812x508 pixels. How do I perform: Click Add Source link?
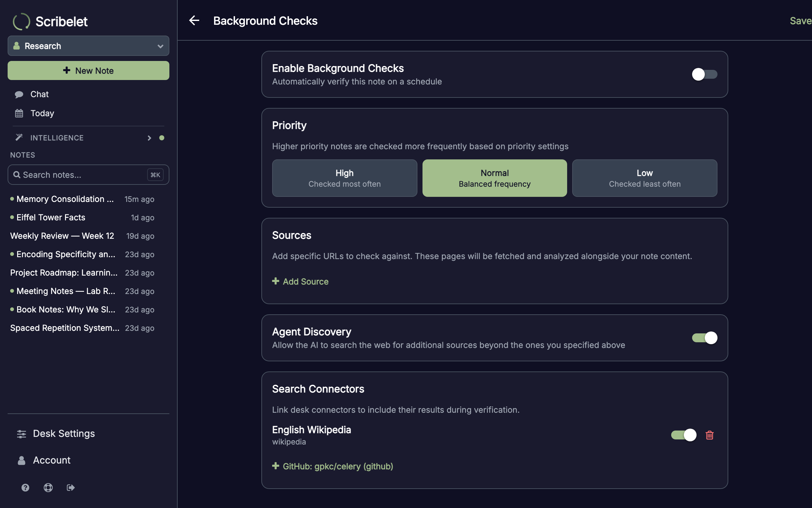(300, 281)
